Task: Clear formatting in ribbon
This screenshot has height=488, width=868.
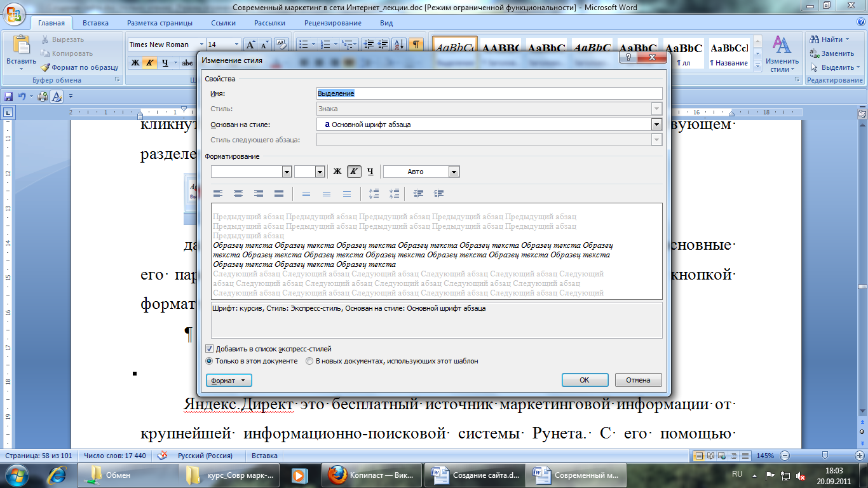Action: [280, 44]
